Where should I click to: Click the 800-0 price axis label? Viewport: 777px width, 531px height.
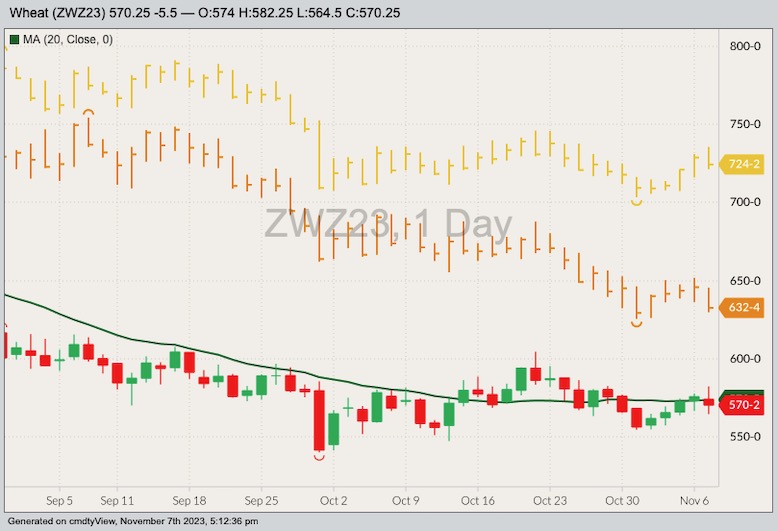click(745, 46)
